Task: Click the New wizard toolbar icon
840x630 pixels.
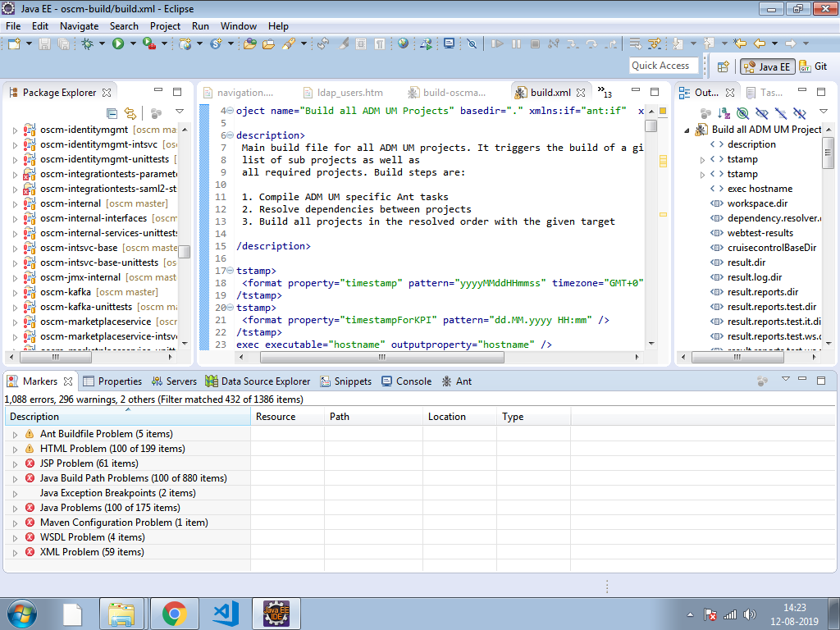Action: tap(14, 44)
